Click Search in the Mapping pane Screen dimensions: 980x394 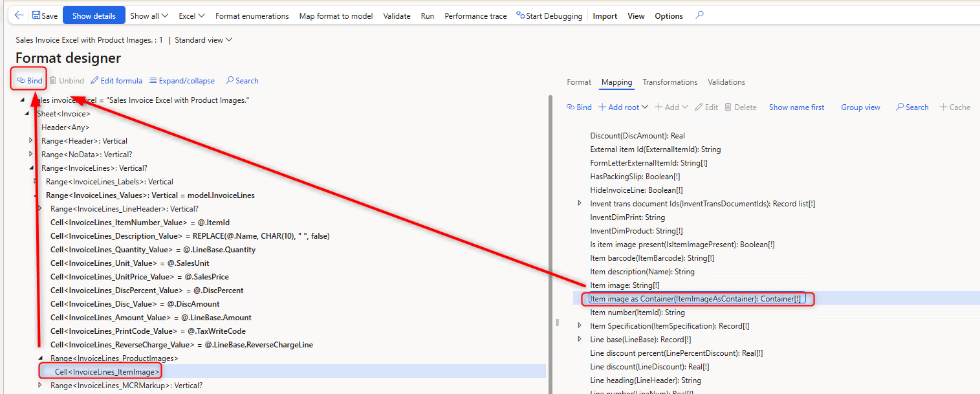tap(911, 107)
